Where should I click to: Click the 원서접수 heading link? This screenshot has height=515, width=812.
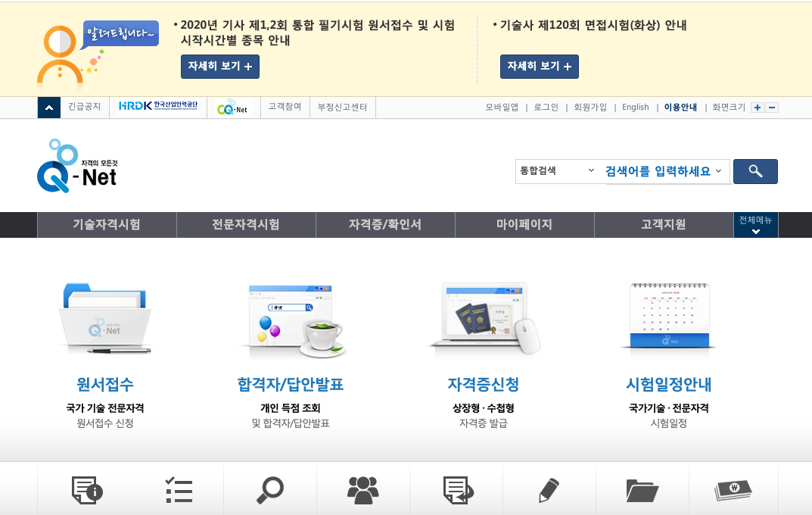coord(105,385)
